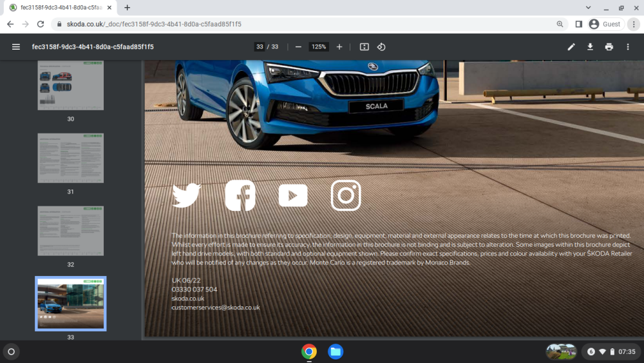
Task: Go back to previous page
Action: coord(10,25)
